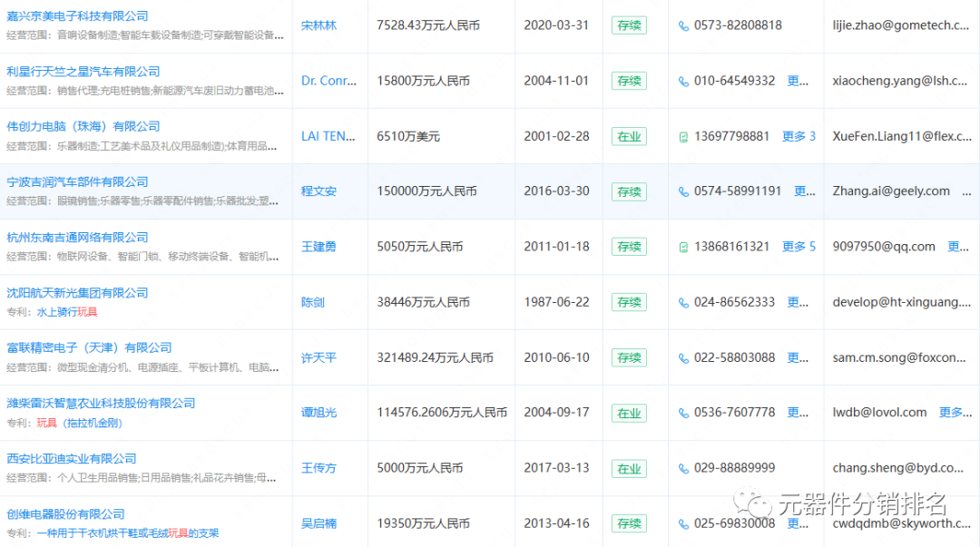Screen dimensions: 980x547
Task: Expand 更多 3 phone numbers for 伟创力电脑
Action: [x=799, y=136]
